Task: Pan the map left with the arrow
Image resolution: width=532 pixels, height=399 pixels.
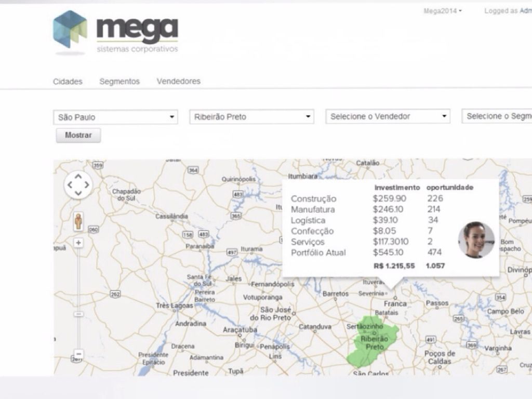Action: click(x=70, y=185)
